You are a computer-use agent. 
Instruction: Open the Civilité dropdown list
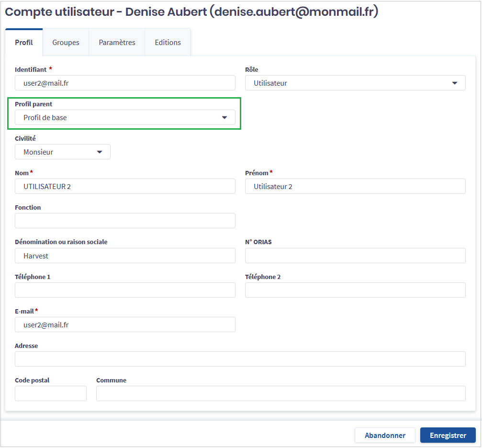(x=63, y=152)
